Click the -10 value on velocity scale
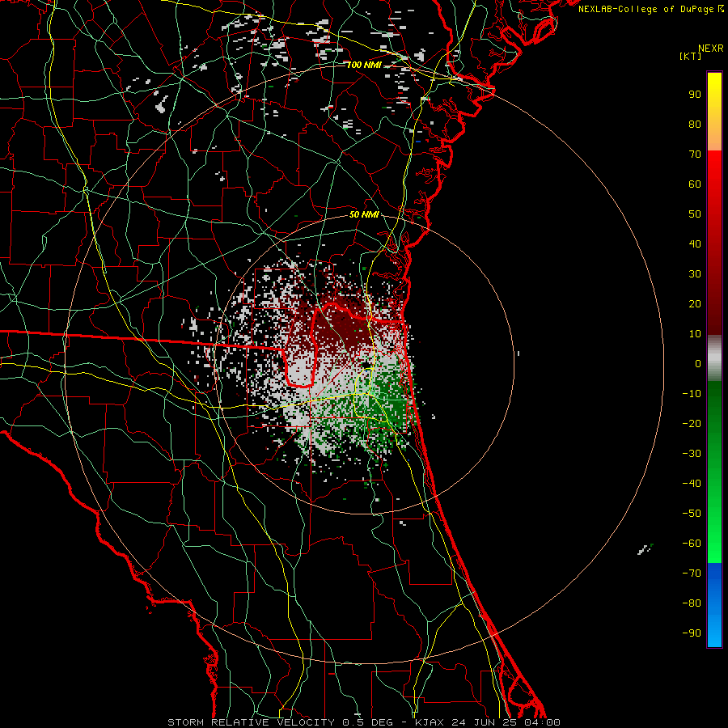Screen dimensions: 728x728 (692, 394)
